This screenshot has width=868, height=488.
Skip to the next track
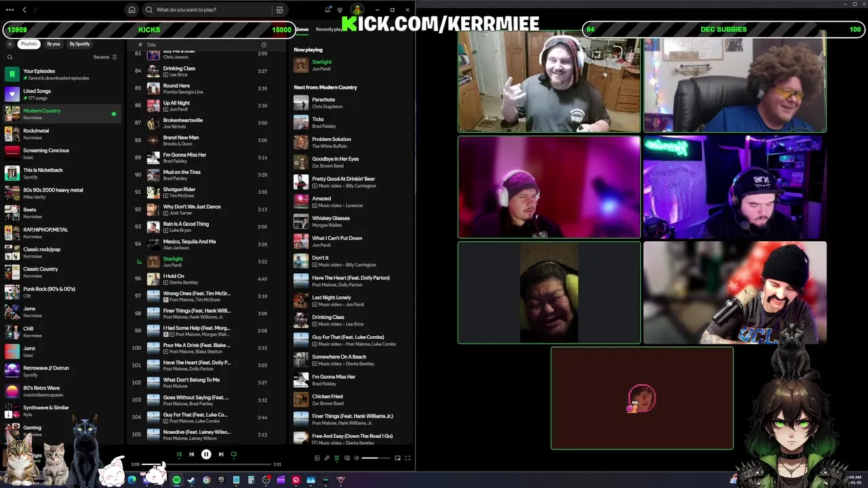(221, 454)
